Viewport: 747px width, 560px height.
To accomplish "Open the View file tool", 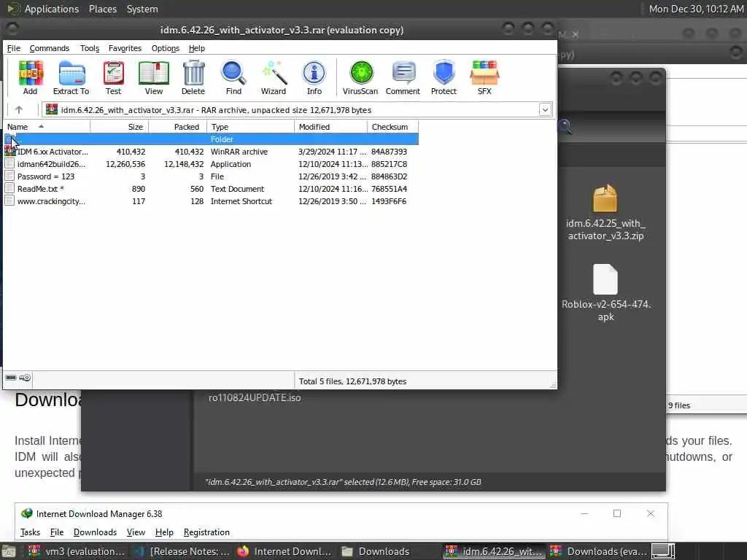I will (153, 77).
